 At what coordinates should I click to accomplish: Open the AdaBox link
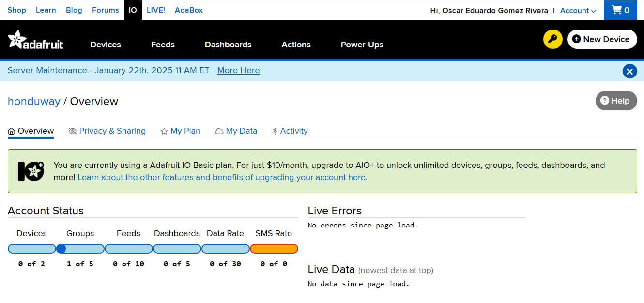tap(189, 10)
